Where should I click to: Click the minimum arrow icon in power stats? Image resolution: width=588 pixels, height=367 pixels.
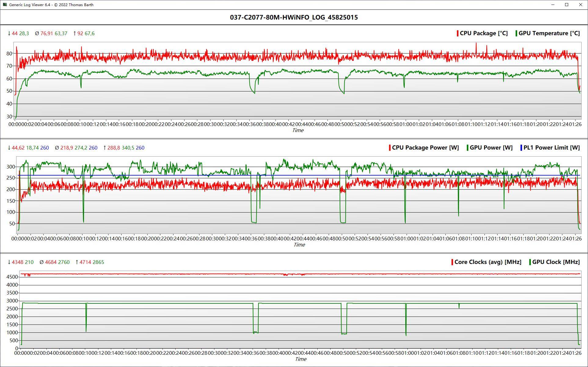tap(9, 148)
